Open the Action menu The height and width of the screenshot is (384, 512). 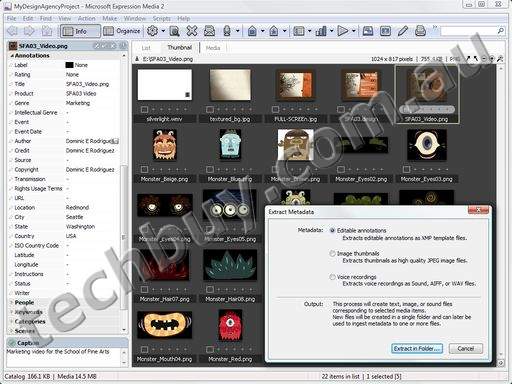(87, 18)
